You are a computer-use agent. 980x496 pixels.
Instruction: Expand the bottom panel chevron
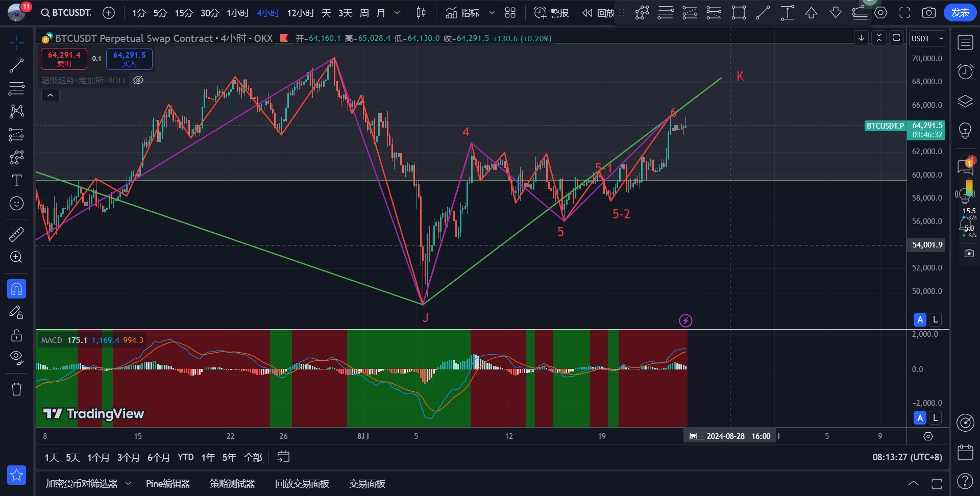[914, 483]
